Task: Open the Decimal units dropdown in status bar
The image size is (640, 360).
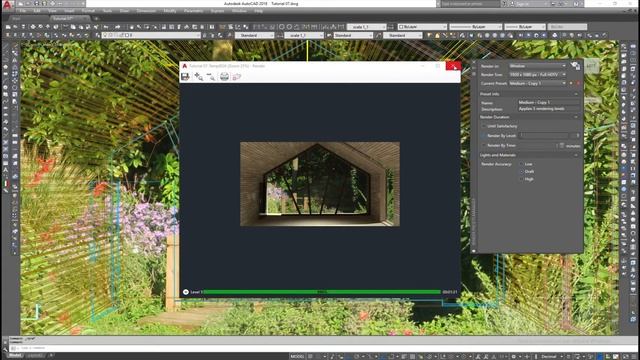Action: (x=551, y=356)
